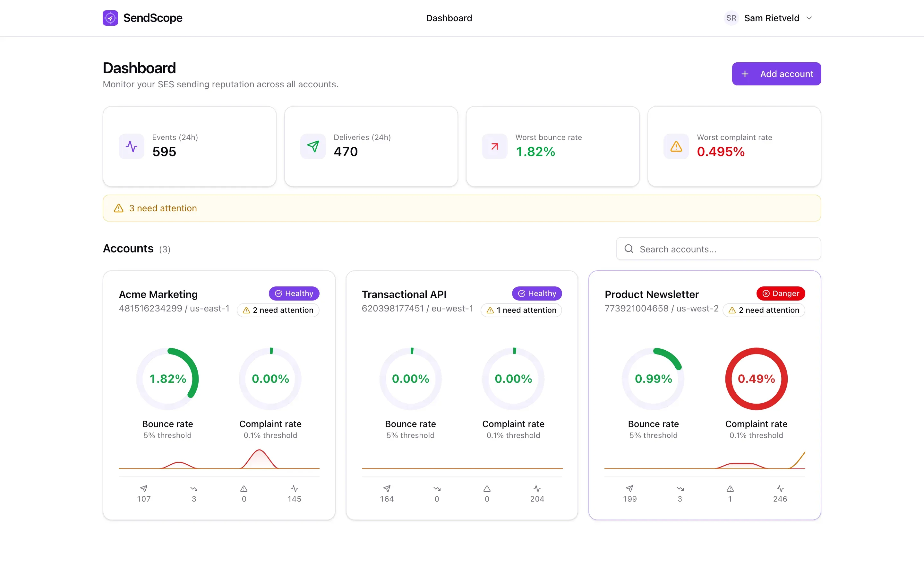Click the Worst bounce rate arrow icon
The height and width of the screenshot is (578, 924).
pyautogui.click(x=494, y=146)
